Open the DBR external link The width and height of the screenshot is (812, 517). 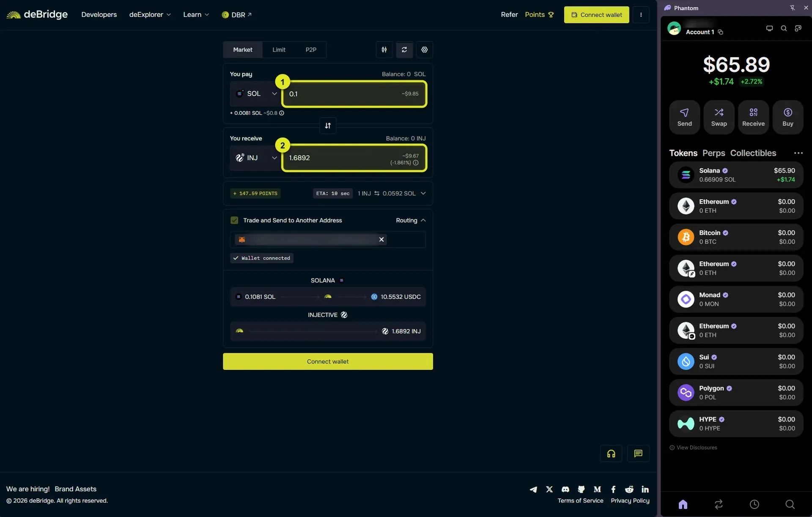tap(237, 15)
